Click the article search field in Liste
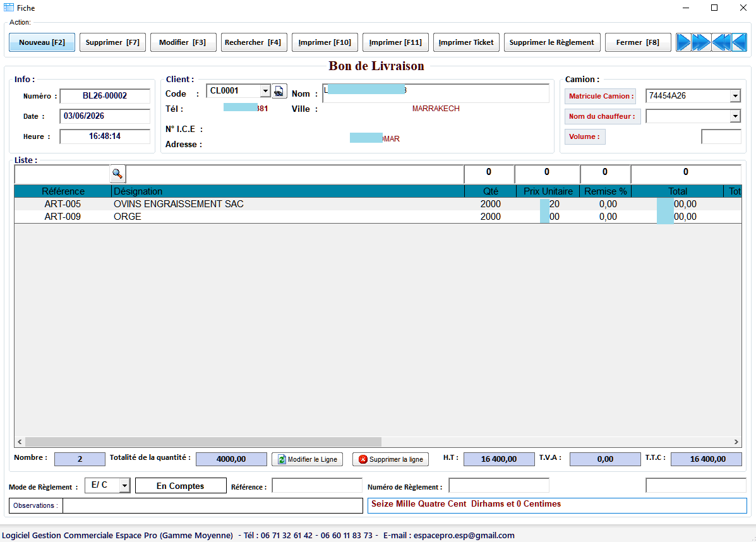 pyautogui.click(x=62, y=174)
